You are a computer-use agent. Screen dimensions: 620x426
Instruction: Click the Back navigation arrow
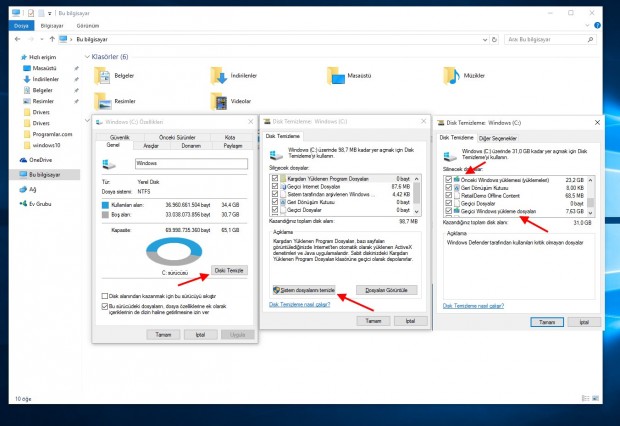click(x=17, y=39)
